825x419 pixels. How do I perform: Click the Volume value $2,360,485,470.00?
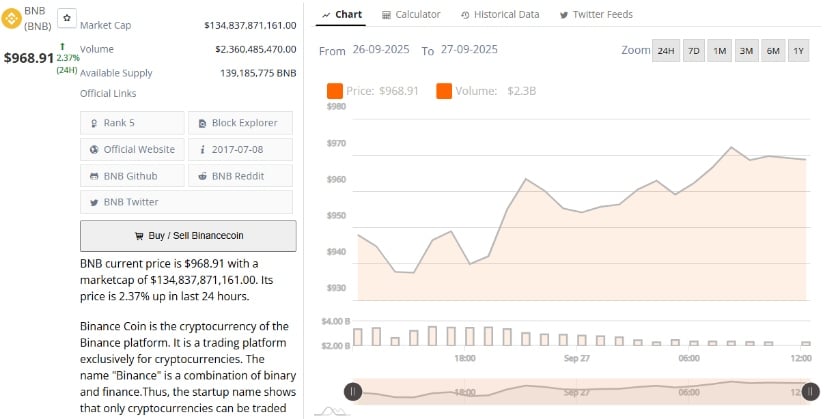tap(255, 49)
